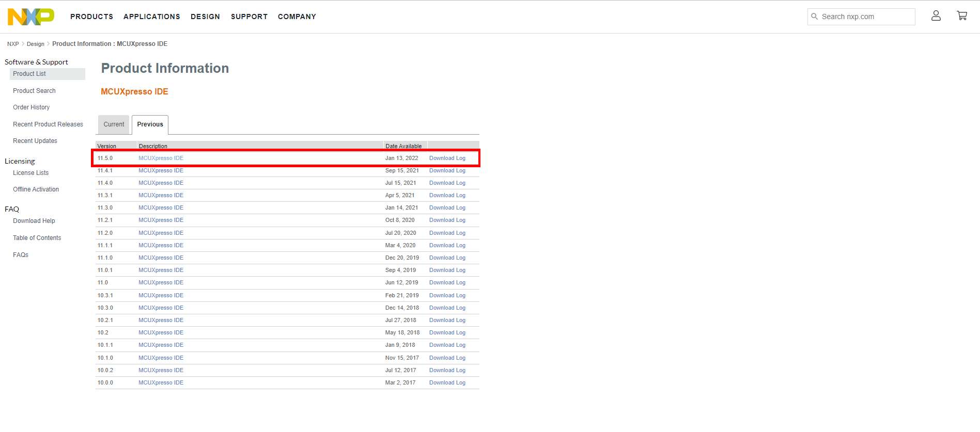
Task: Open the Applications menu
Action: (x=151, y=17)
